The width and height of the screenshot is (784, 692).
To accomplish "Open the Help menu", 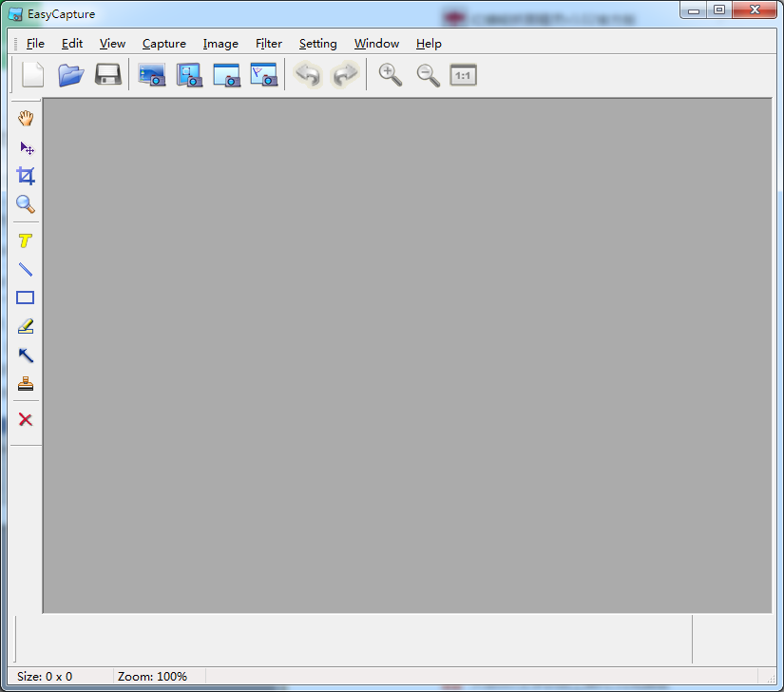I will [429, 44].
